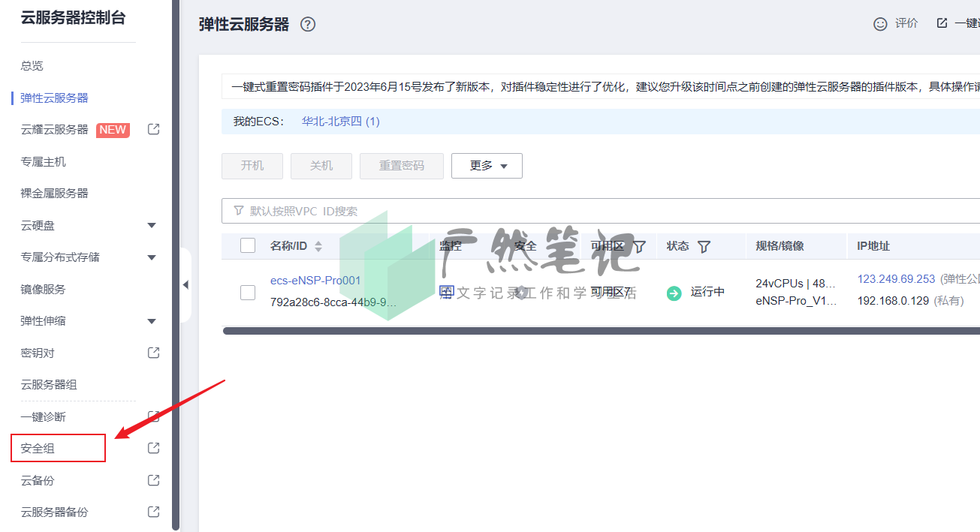Viewport: 980px width, 532px height.
Task: Open external link icon for 云备份
Action: (153, 480)
